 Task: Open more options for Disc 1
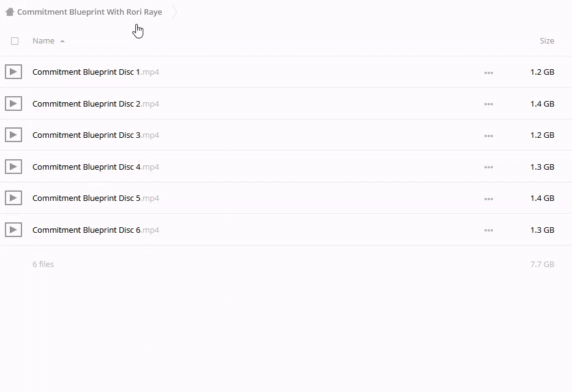tap(488, 72)
